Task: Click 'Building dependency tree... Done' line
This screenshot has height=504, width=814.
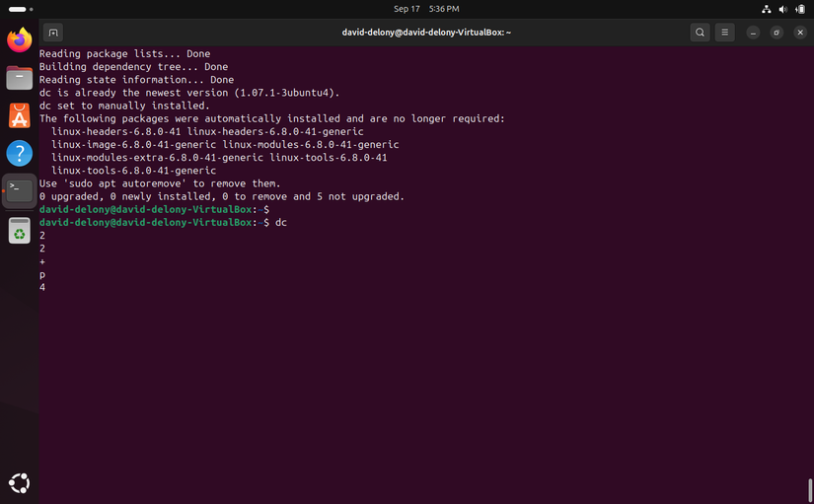Action: tap(133, 67)
